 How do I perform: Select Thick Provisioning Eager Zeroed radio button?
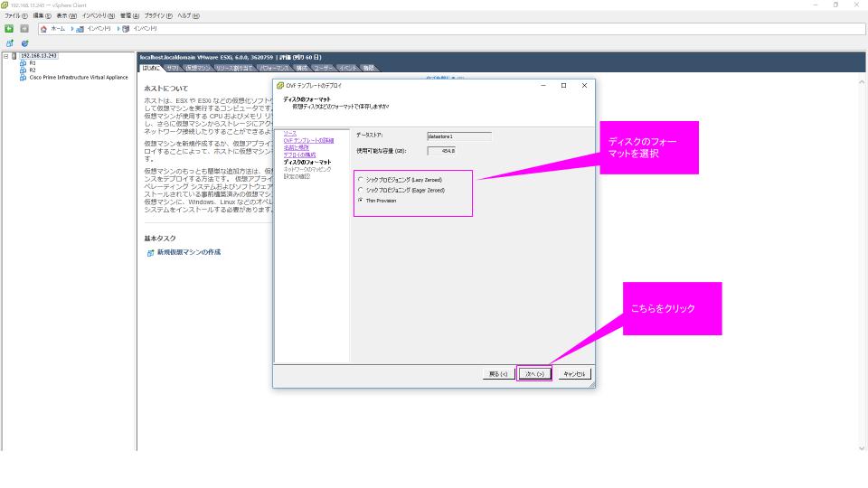[361, 190]
